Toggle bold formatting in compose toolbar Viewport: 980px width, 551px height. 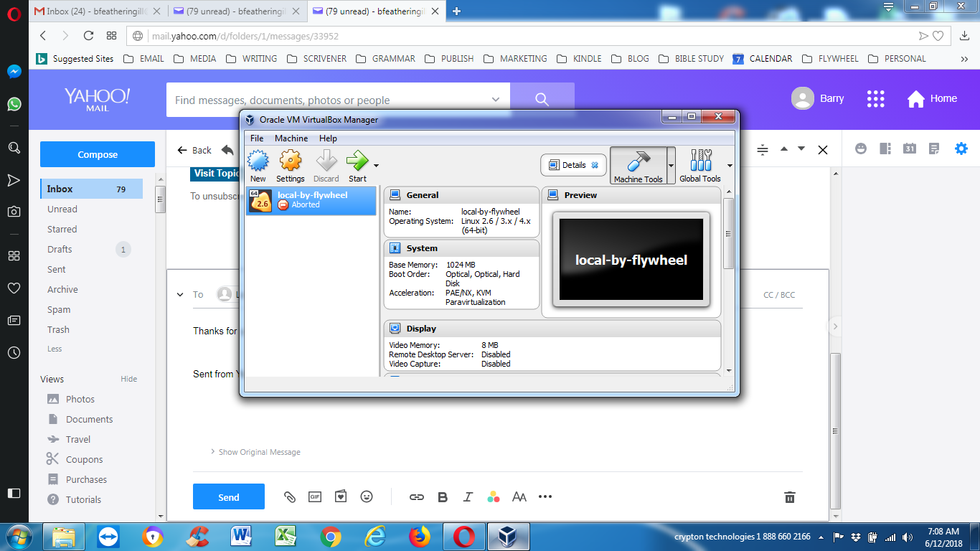tap(443, 497)
